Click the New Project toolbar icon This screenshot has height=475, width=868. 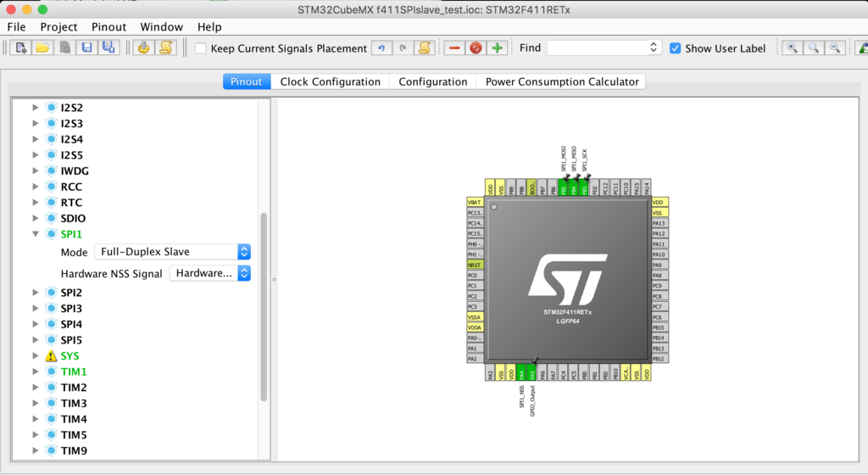tap(21, 48)
